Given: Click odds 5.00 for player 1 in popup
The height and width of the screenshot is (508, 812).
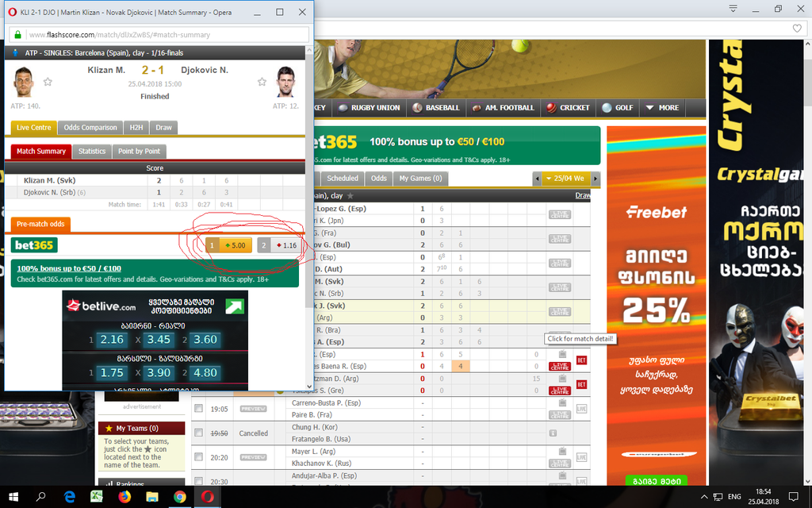Looking at the screenshot, I should pos(229,245).
